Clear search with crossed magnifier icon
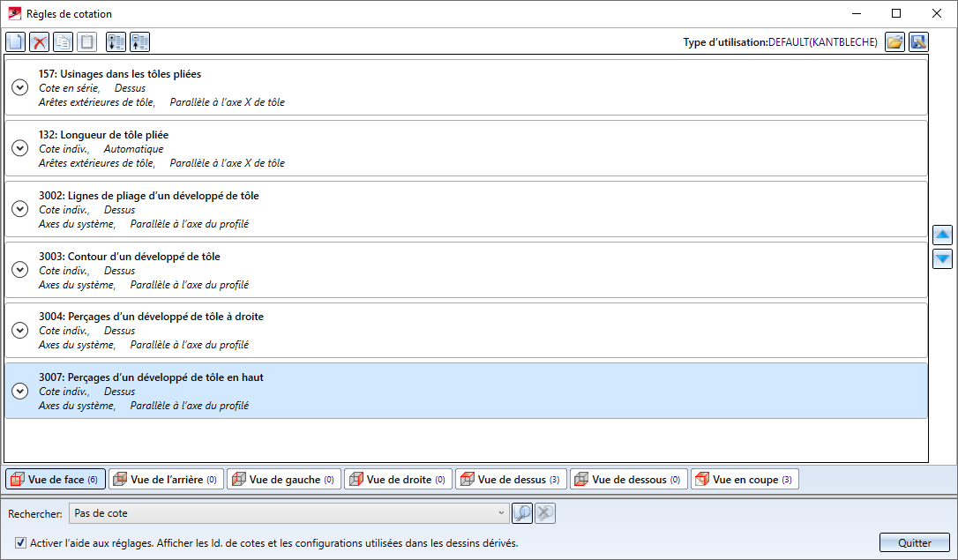The height and width of the screenshot is (560, 958). click(545, 513)
